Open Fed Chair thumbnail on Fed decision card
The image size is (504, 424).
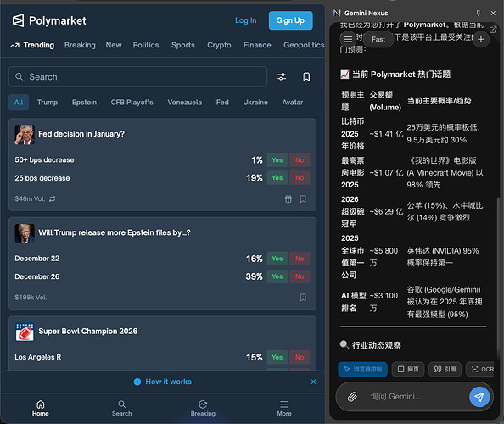tap(25, 134)
